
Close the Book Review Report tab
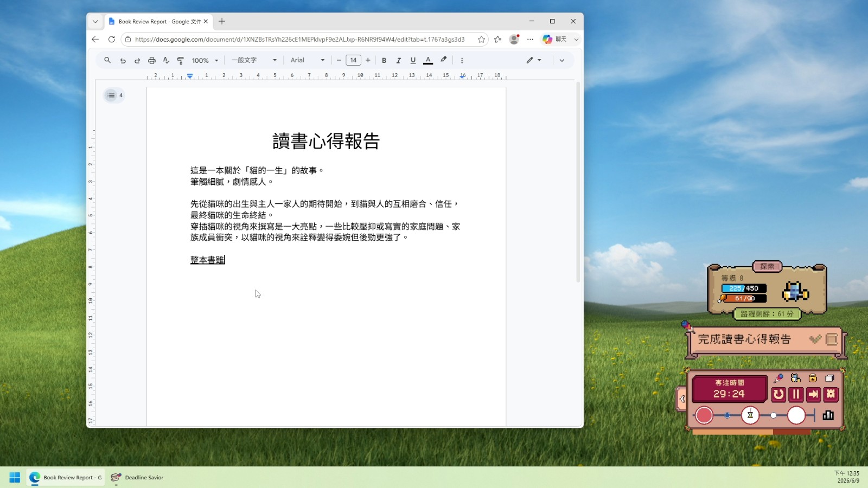pos(206,22)
